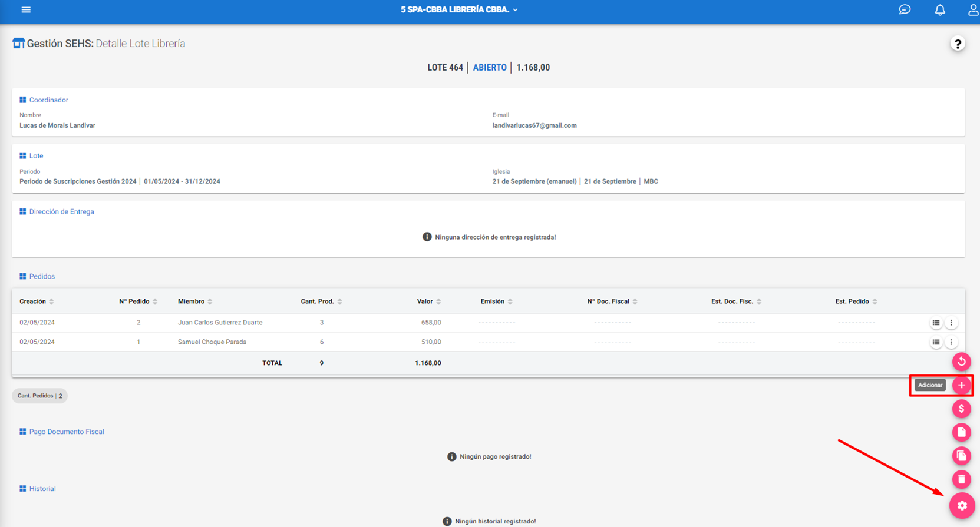The height and width of the screenshot is (527, 980).
Task: Open more options for Juan Carlos order
Action: (951, 323)
